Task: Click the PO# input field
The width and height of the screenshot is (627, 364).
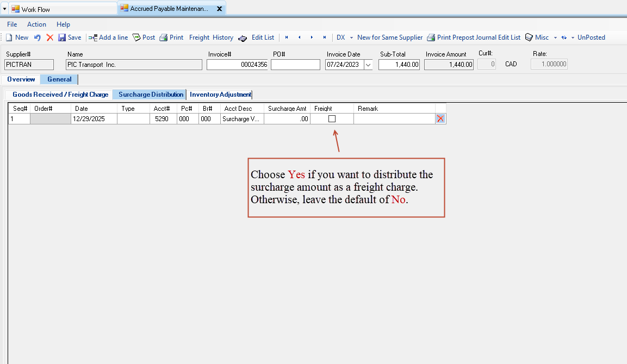Action: click(295, 65)
